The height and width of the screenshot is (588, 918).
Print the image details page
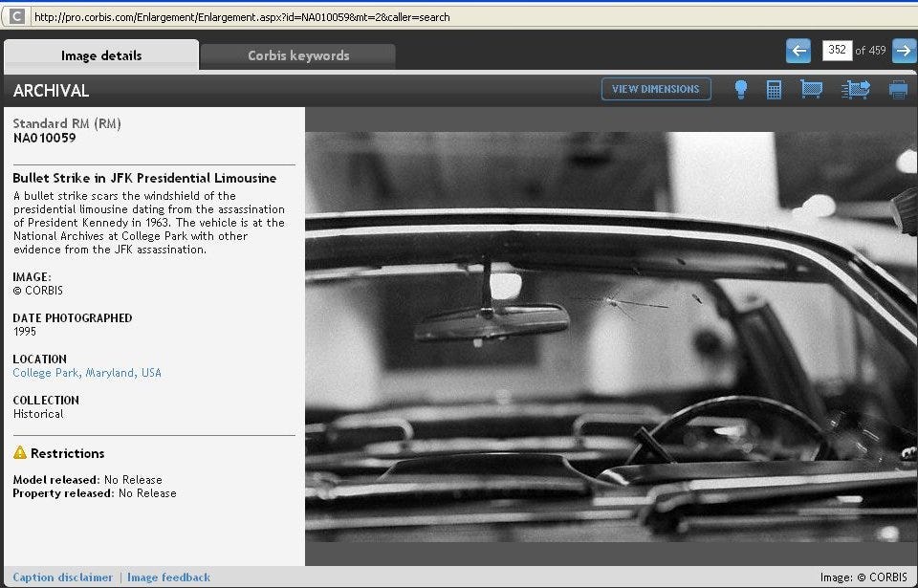pos(898,90)
